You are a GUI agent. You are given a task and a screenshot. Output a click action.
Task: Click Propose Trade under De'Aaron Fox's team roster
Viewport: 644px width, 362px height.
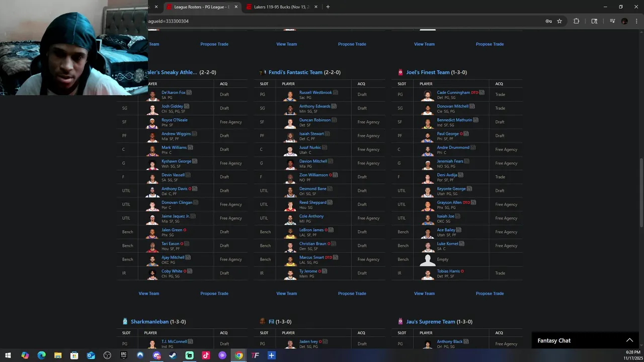pos(214,293)
